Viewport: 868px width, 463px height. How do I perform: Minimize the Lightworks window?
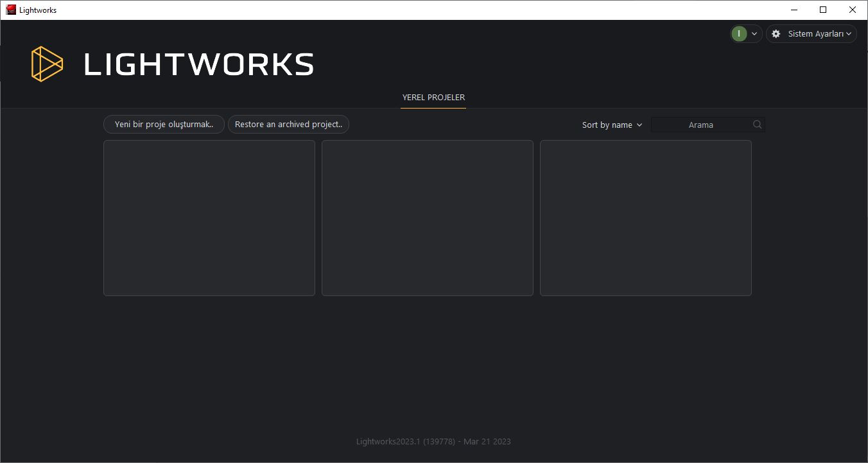click(x=794, y=10)
